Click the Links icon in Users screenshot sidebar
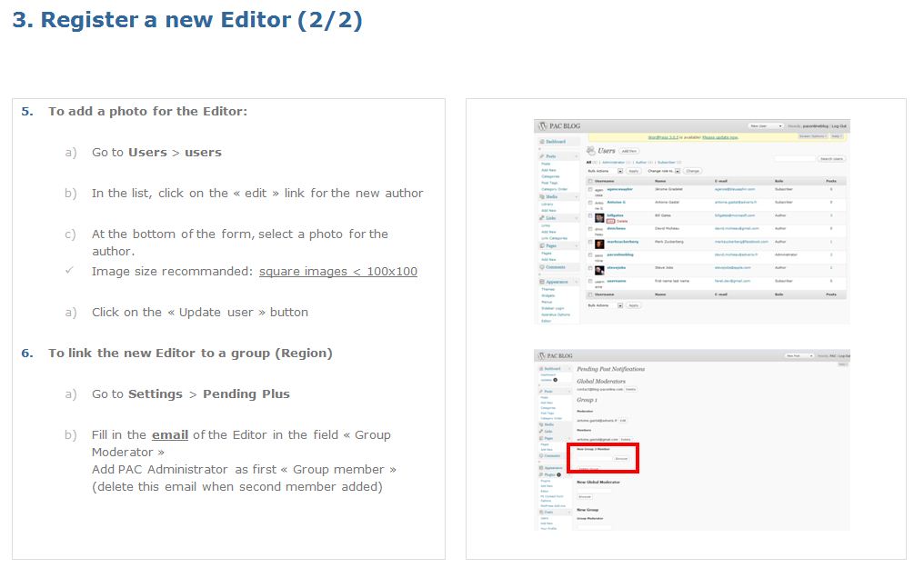The width and height of the screenshot is (924, 568). coord(541,218)
